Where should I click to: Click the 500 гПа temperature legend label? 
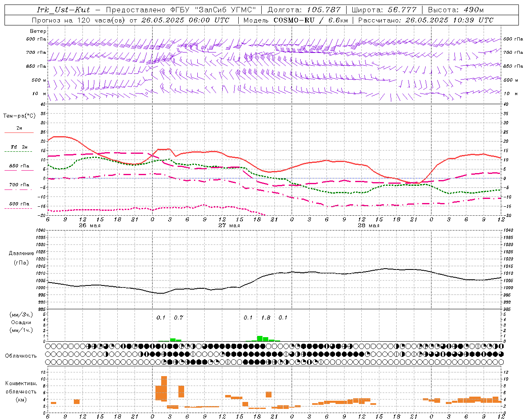pos(19,204)
